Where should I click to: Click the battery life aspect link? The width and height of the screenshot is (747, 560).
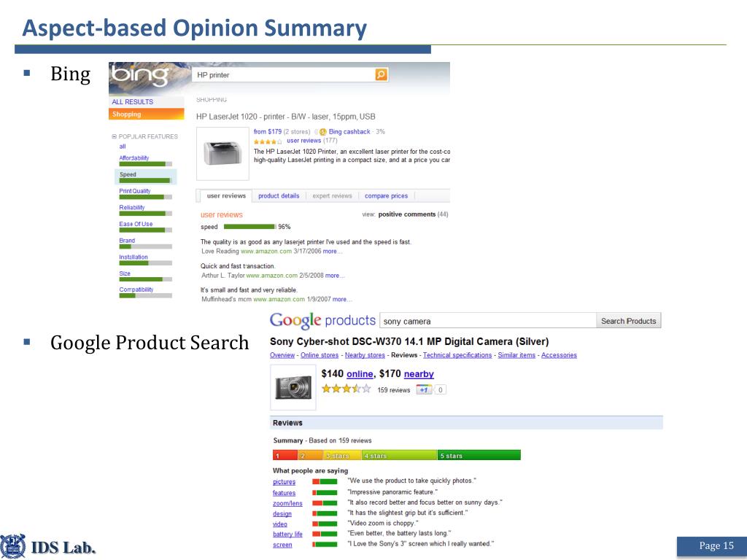coord(287,534)
